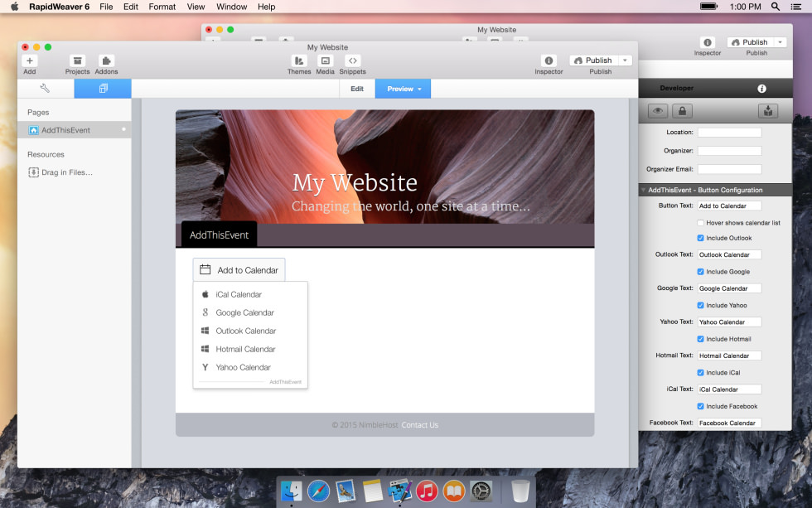
Task: Uncheck Include Yahoo checkbox
Action: click(701, 306)
